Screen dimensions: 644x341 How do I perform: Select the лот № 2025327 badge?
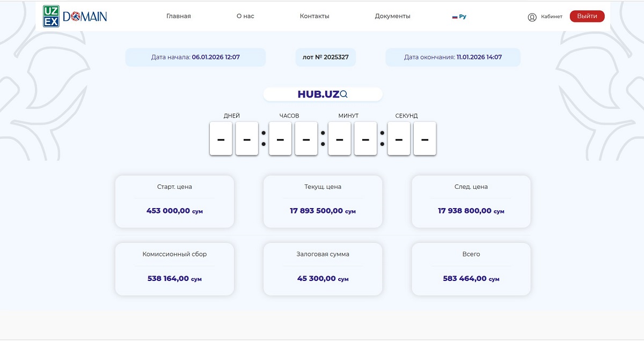point(325,57)
